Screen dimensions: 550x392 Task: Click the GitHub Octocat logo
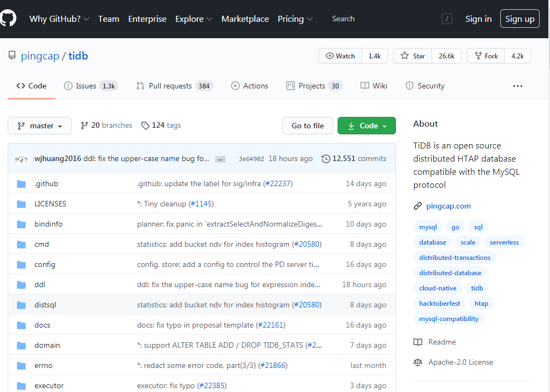click(x=8, y=18)
